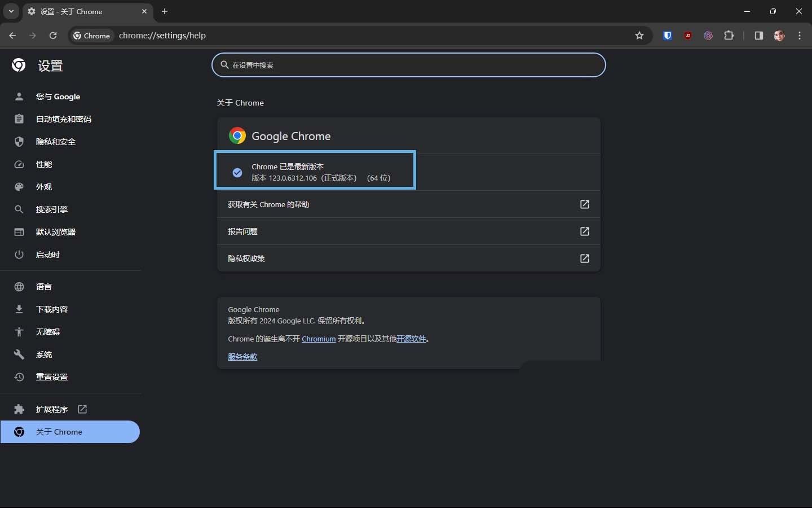
Task: Click the 获取有关 Chrome 的帮助 row
Action: pos(409,204)
